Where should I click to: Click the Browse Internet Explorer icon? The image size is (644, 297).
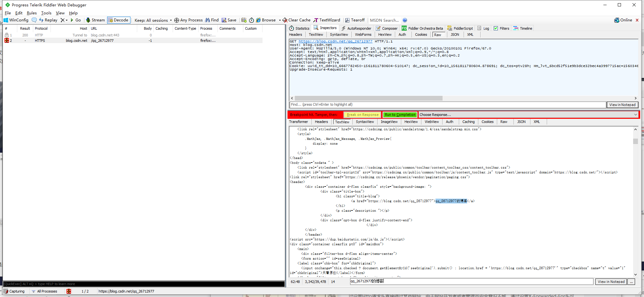click(258, 20)
